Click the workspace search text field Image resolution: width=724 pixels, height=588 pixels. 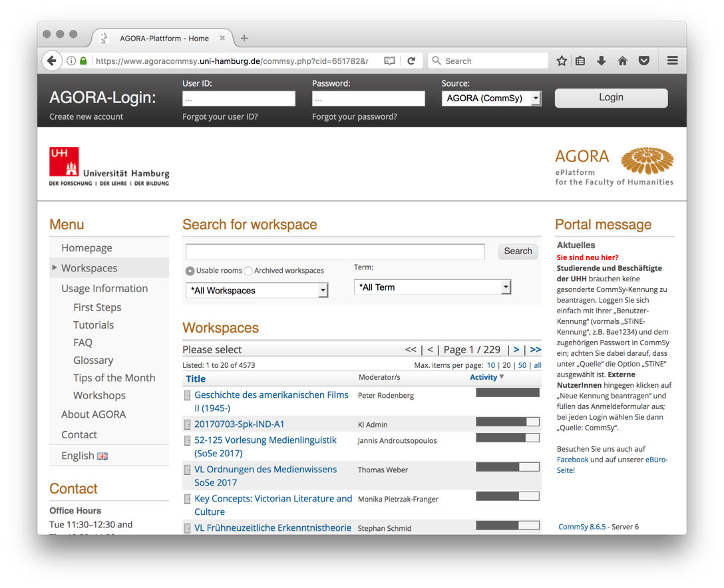pyautogui.click(x=335, y=251)
